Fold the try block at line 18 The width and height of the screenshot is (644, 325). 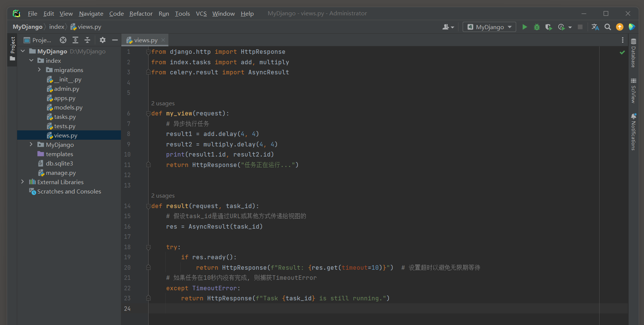148,247
